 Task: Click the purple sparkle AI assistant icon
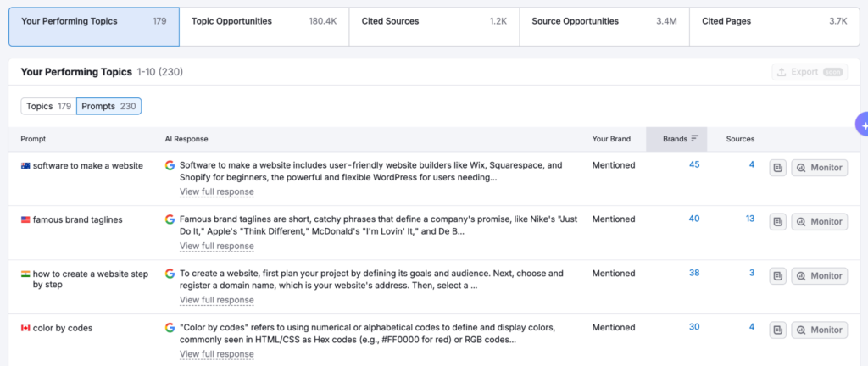(862, 125)
